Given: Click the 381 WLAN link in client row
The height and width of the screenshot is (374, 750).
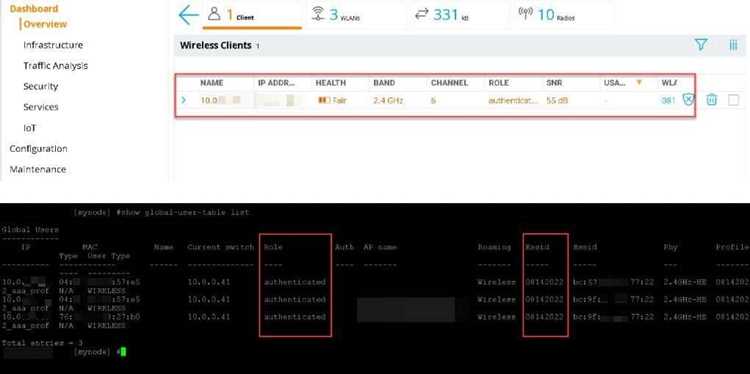Looking at the screenshot, I should click(668, 100).
